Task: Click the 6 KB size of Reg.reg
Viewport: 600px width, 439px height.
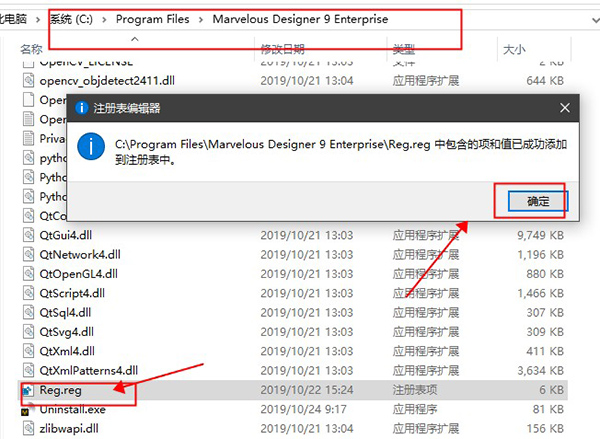Action: pos(551,390)
